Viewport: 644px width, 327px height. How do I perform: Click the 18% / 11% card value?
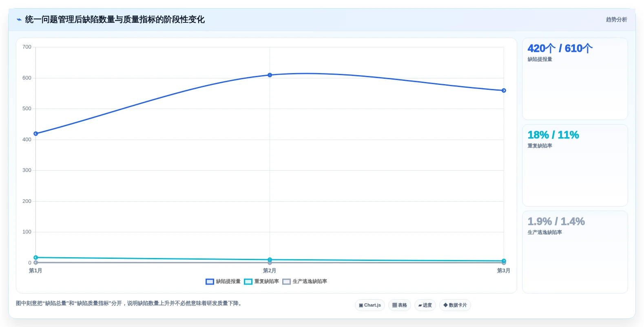click(553, 135)
